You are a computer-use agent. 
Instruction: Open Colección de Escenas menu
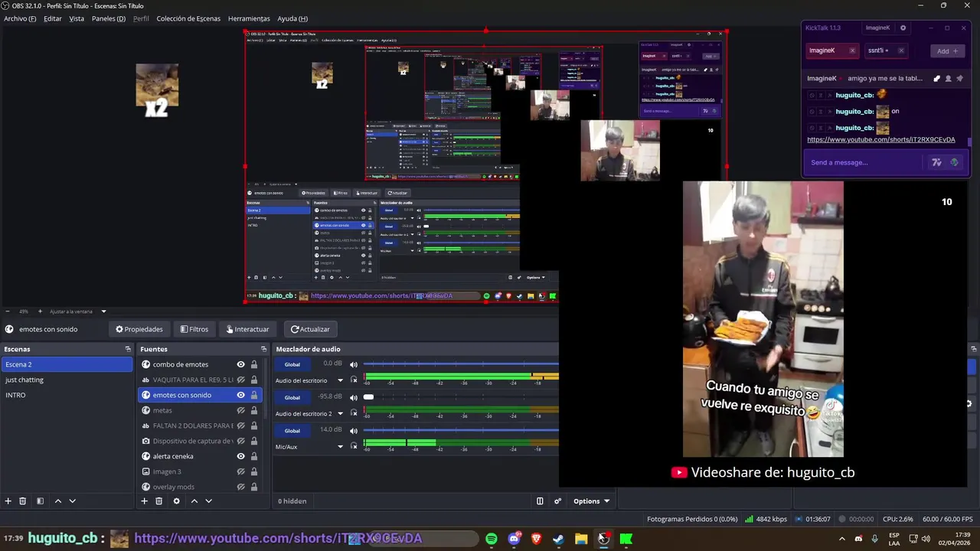[188, 18]
